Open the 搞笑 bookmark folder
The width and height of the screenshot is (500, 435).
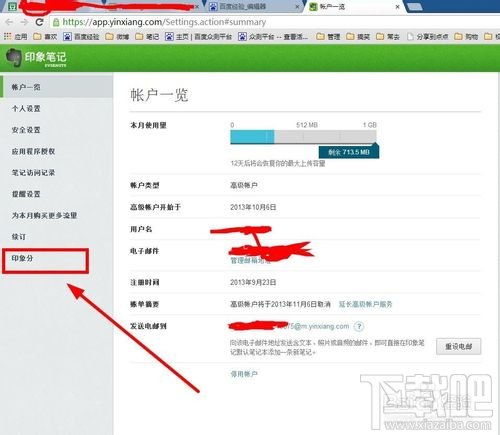[358, 36]
